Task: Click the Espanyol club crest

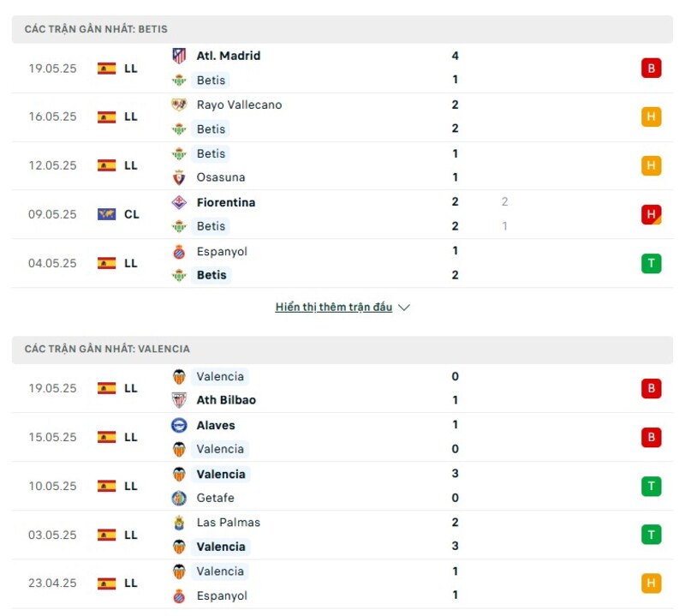Action: pyautogui.click(x=180, y=252)
